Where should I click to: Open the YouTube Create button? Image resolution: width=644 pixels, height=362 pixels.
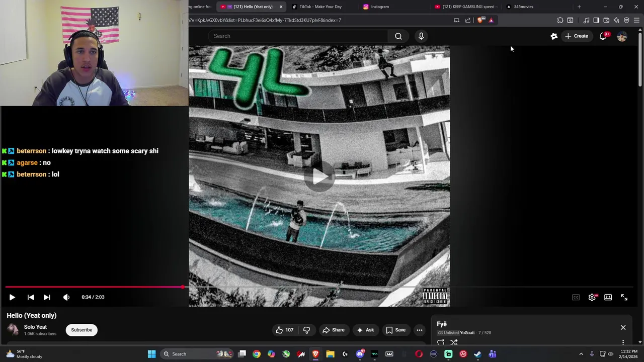(577, 36)
